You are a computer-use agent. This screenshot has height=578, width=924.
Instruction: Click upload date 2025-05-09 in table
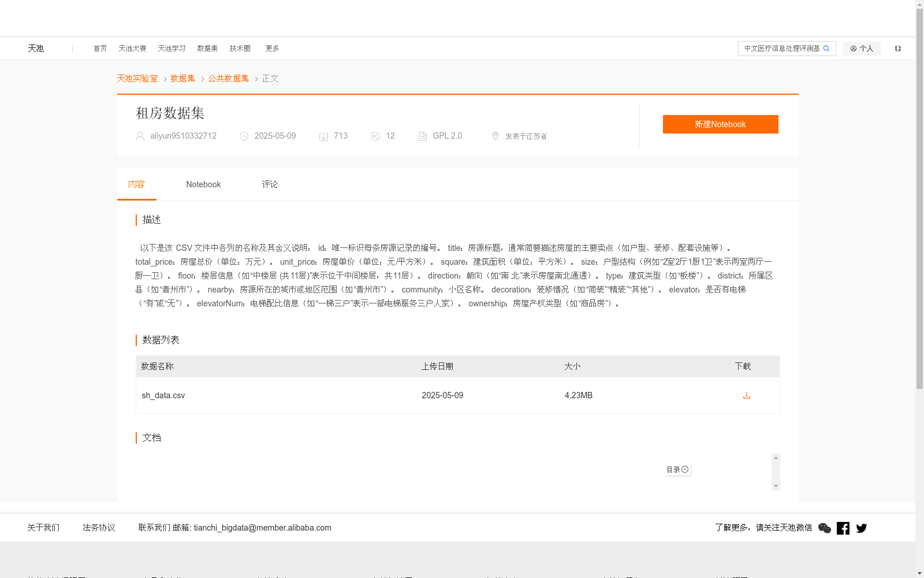(442, 395)
